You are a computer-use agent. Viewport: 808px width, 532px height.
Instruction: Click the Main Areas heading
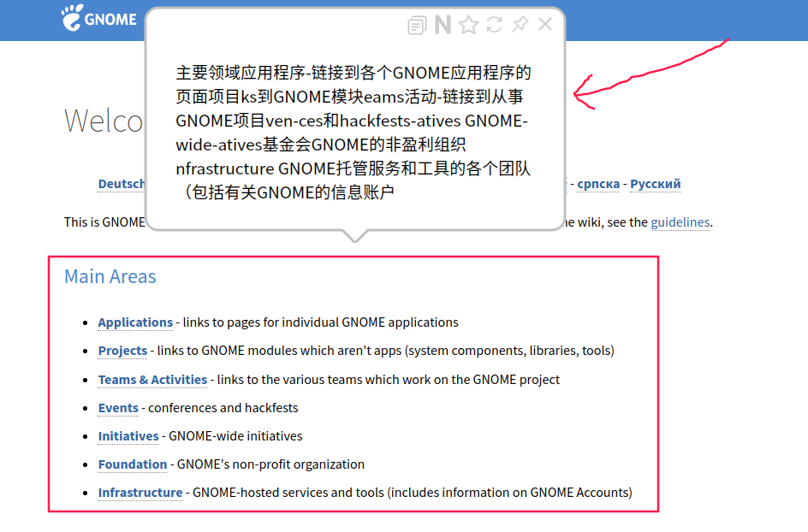click(x=110, y=276)
